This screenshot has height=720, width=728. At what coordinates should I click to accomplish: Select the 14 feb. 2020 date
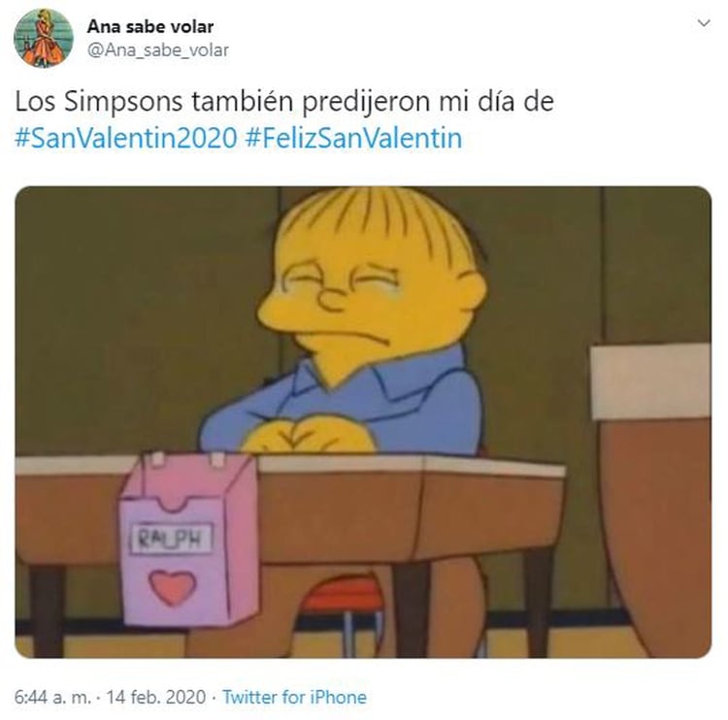point(156,697)
